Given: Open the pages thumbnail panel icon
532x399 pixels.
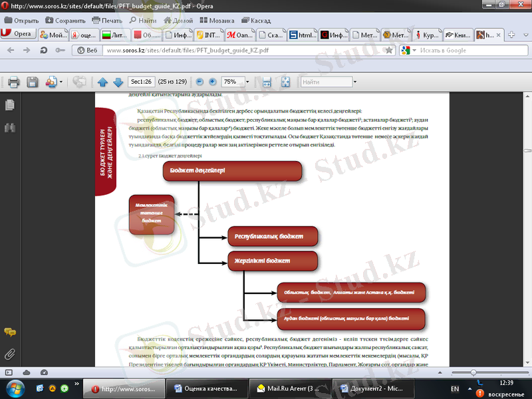Looking at the screenshot, I should (9, 105).
